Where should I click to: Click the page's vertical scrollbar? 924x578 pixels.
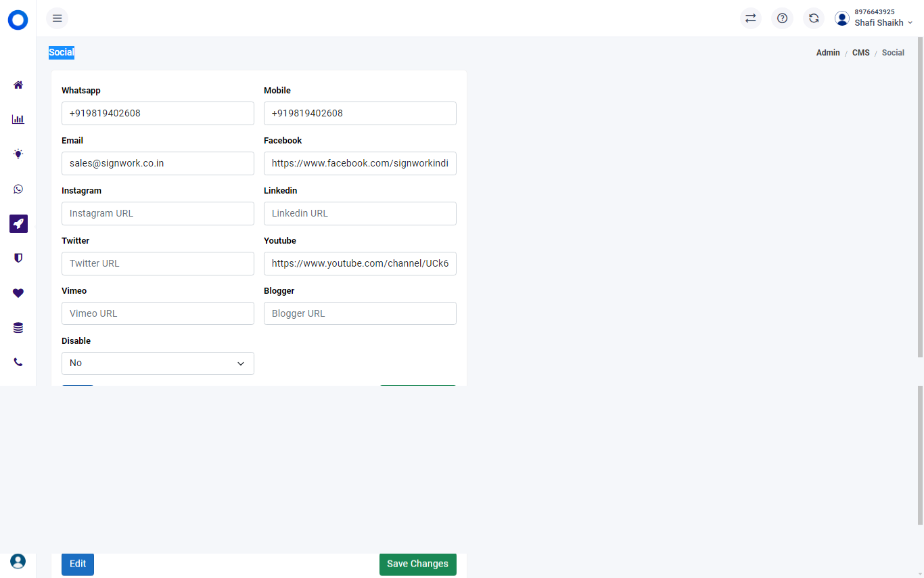coord(920,198)
